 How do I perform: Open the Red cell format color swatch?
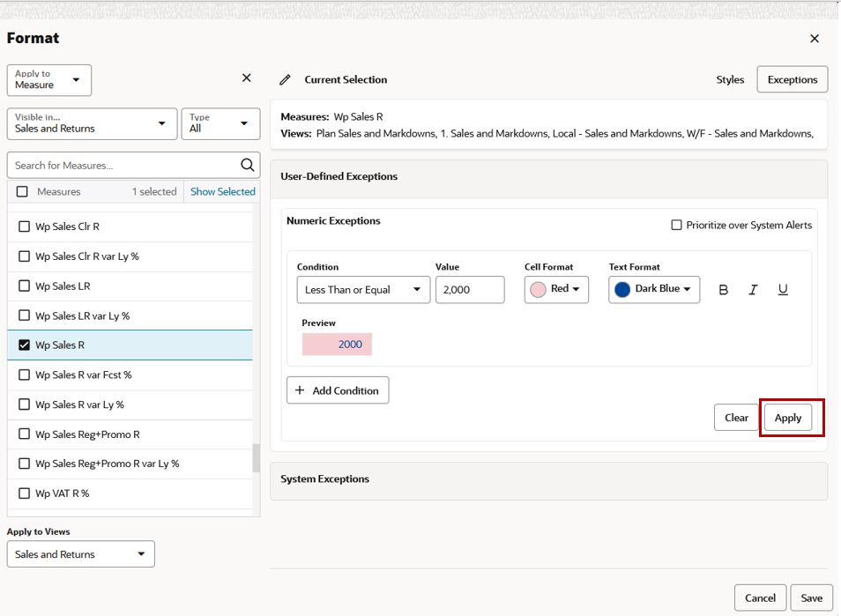556,290
